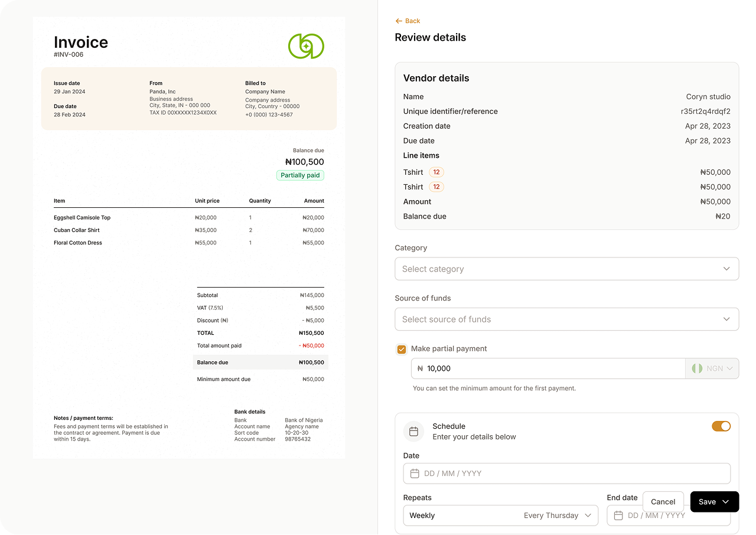Click the black Save button
756x535 pixels.
[714, 502]
